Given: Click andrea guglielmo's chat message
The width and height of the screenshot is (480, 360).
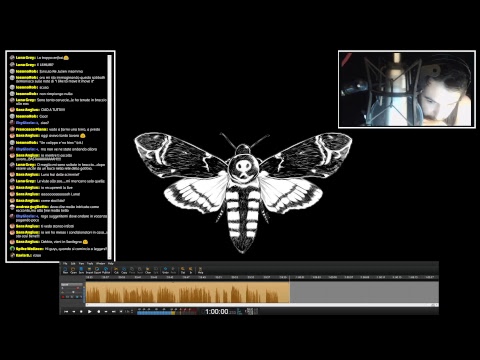Looking at the screenshot, I should [55, 209].
